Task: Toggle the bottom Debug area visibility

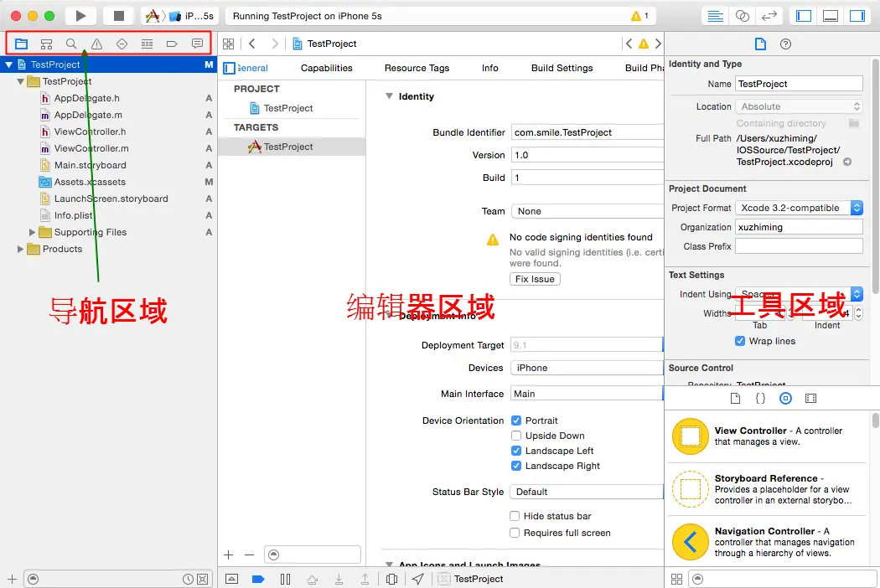Action: [831, 16]
